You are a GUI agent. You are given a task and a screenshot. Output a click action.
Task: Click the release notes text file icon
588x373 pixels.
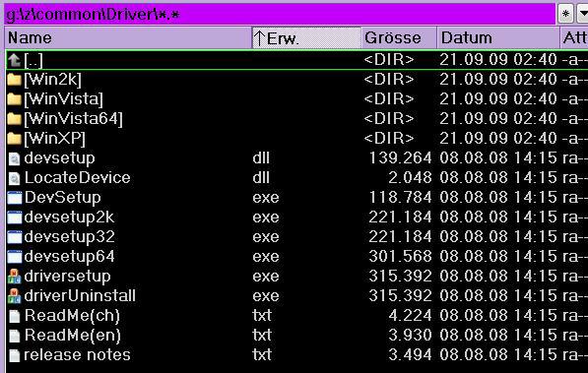tap(14, 355)
